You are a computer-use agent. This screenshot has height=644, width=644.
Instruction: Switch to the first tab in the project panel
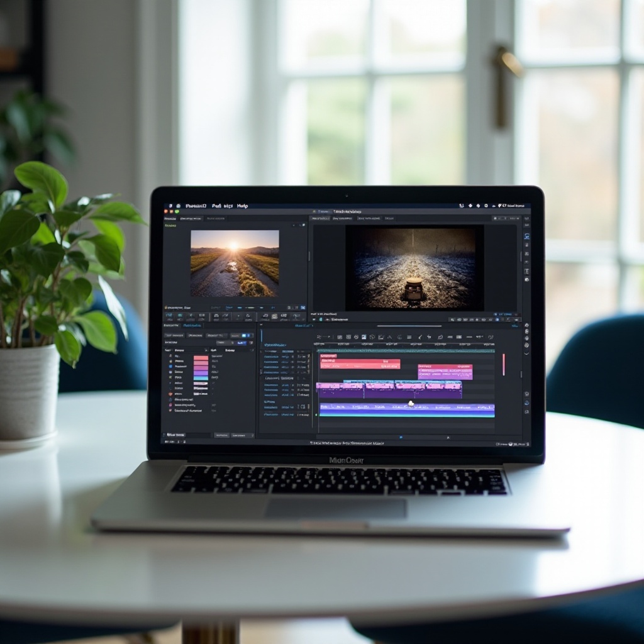coord(171,325)
